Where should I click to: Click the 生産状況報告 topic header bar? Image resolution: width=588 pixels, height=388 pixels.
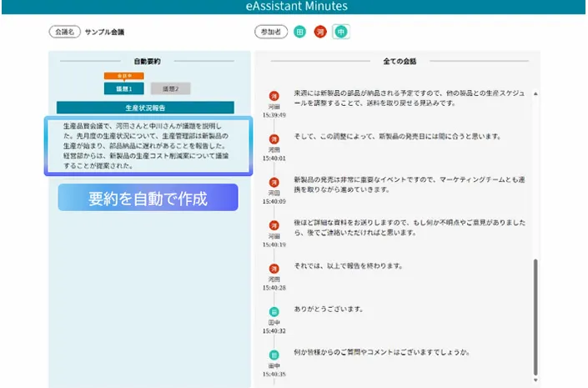[x=145, y=108]
